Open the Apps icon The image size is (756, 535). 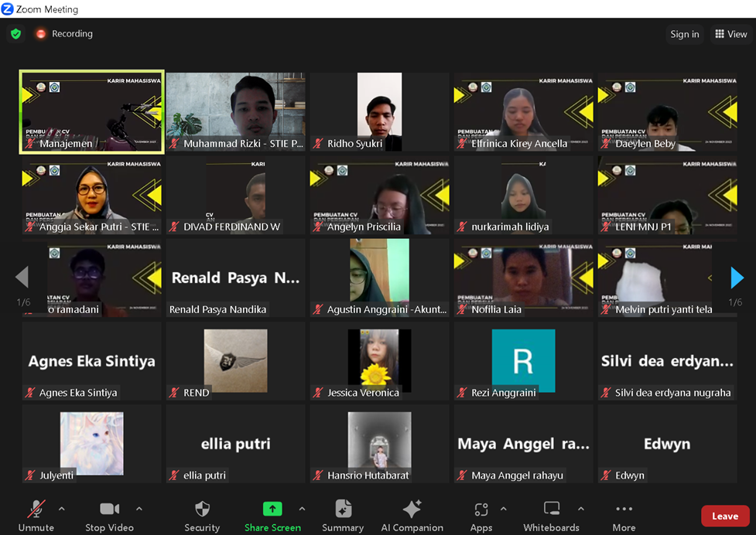(481, 509)
